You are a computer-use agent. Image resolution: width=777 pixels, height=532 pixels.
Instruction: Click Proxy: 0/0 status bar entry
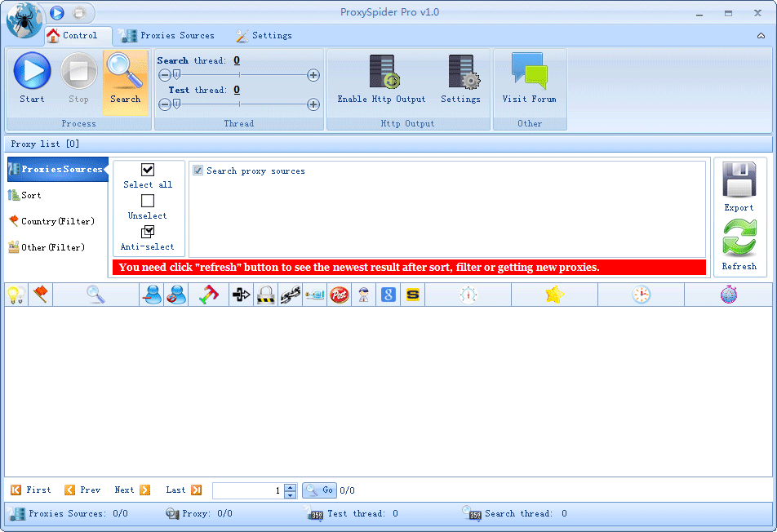point(199,514)
